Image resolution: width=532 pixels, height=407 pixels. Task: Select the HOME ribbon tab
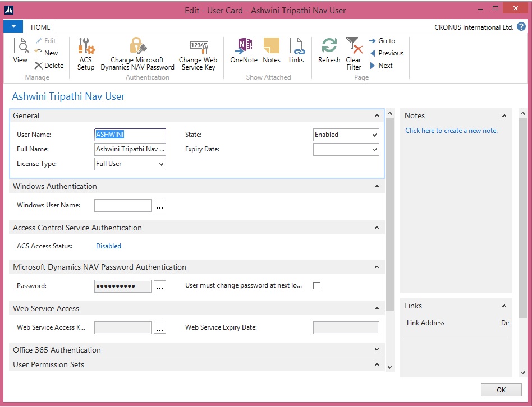[40, 27]
